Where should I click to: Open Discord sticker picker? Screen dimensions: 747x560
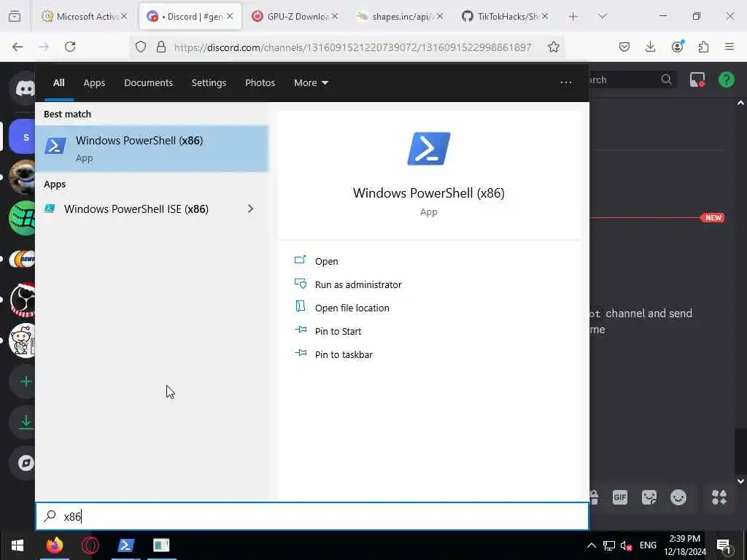pyautogui.click(x=649, y=497)
